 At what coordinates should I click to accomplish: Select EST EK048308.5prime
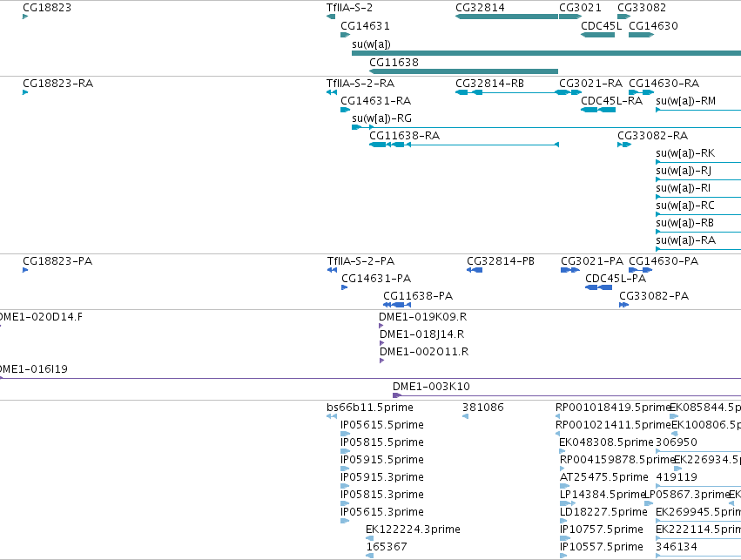click(x=606, y=442)
